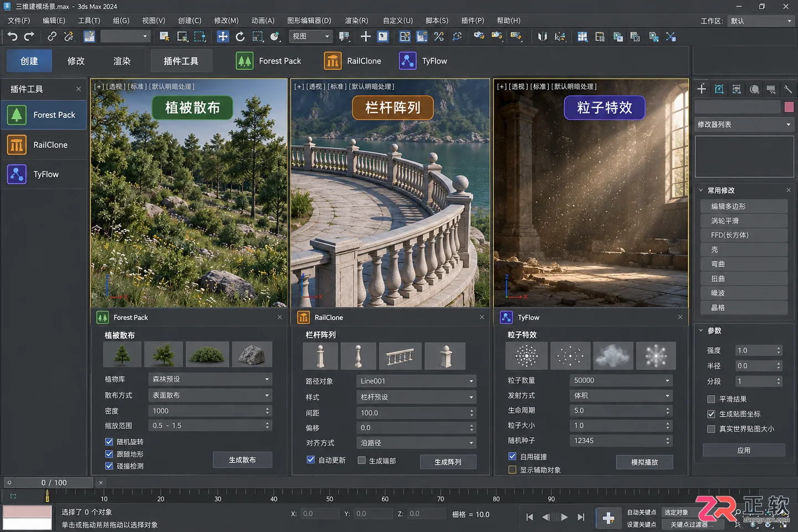The image size is (798, 532).
Task: Click RailClone icon in plugin toolbar
Action: point(332,61)
